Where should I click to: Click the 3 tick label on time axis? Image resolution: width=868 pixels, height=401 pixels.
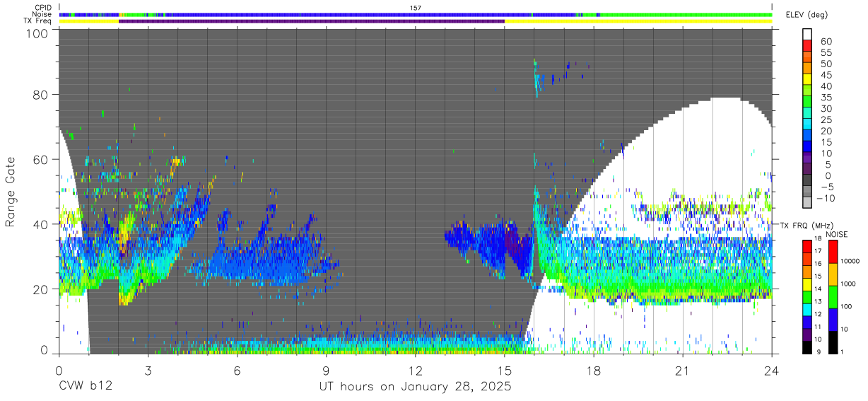click(148, 371)
